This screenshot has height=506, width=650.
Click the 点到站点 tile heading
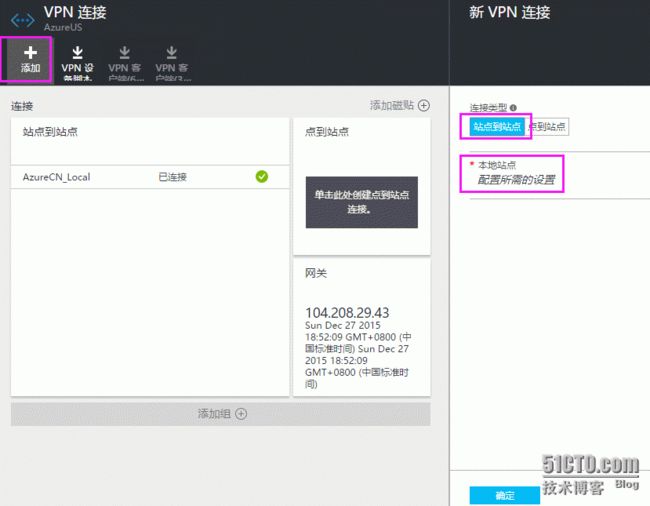click(327, 132)
